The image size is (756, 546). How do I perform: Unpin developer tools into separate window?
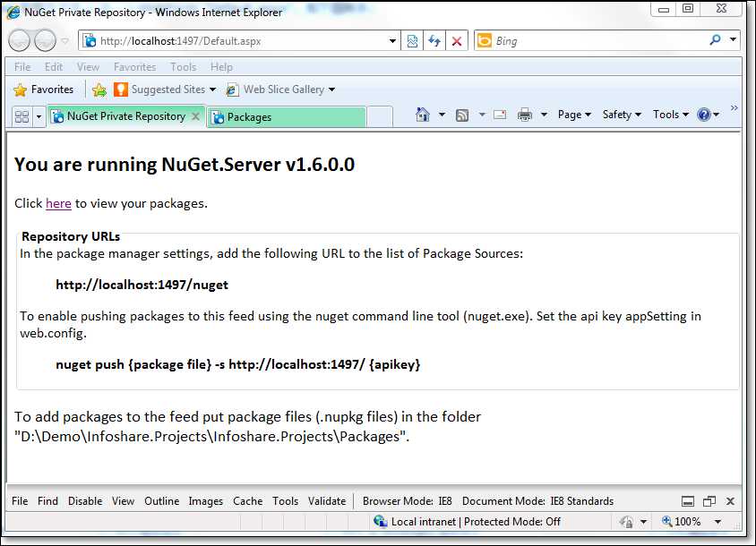pos(709,501)
